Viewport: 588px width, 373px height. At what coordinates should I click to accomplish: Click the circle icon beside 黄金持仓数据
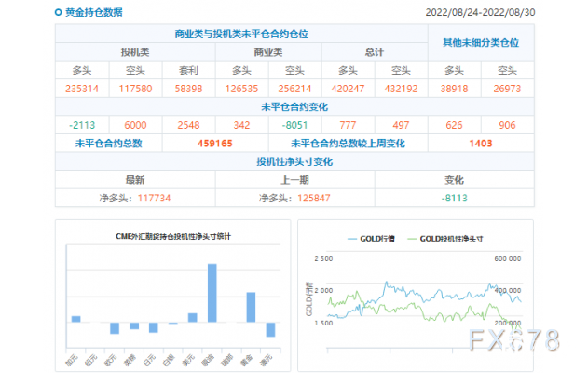(58, 13)
